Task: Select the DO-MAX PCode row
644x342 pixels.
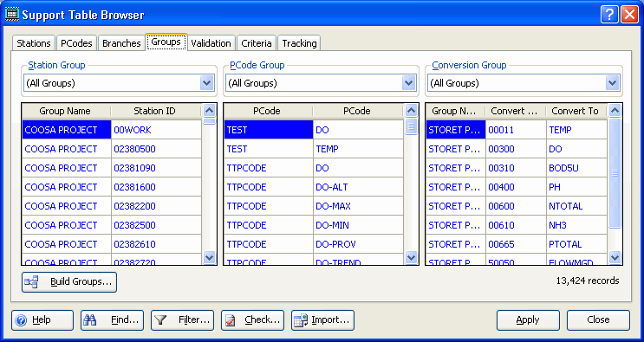Action: pos(314,206)
